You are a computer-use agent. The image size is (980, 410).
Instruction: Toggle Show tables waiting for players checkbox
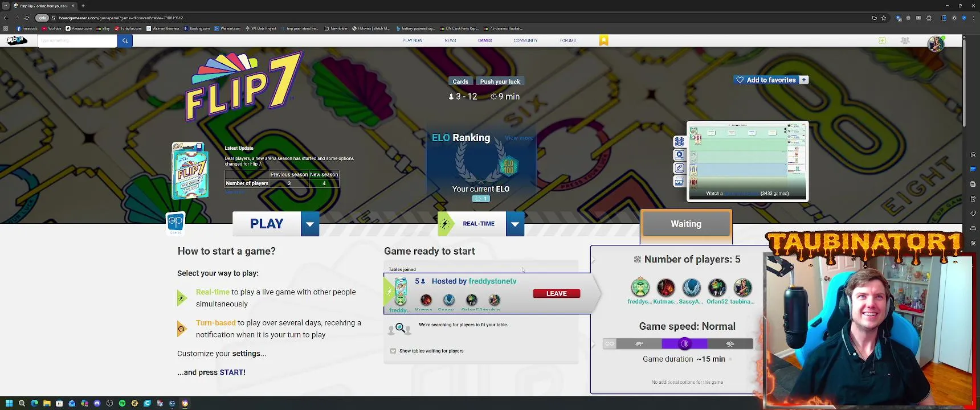coord(393,351)
